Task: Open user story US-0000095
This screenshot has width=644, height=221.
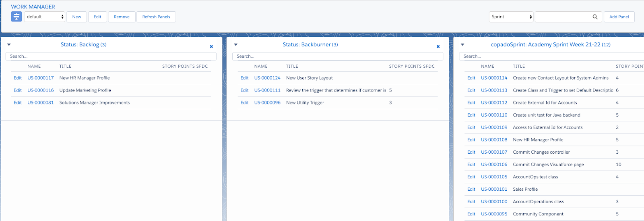Action: point(494,214)
